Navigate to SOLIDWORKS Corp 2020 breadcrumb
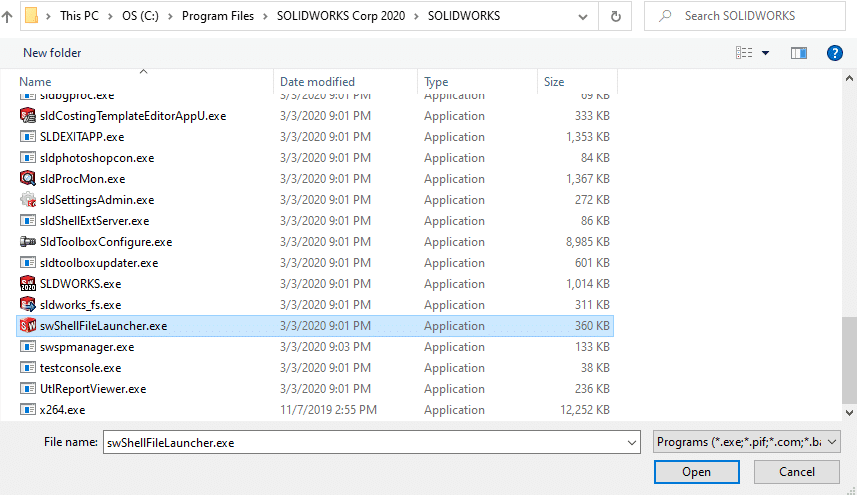This screenshot has width=857, height=495. [341, 16]
